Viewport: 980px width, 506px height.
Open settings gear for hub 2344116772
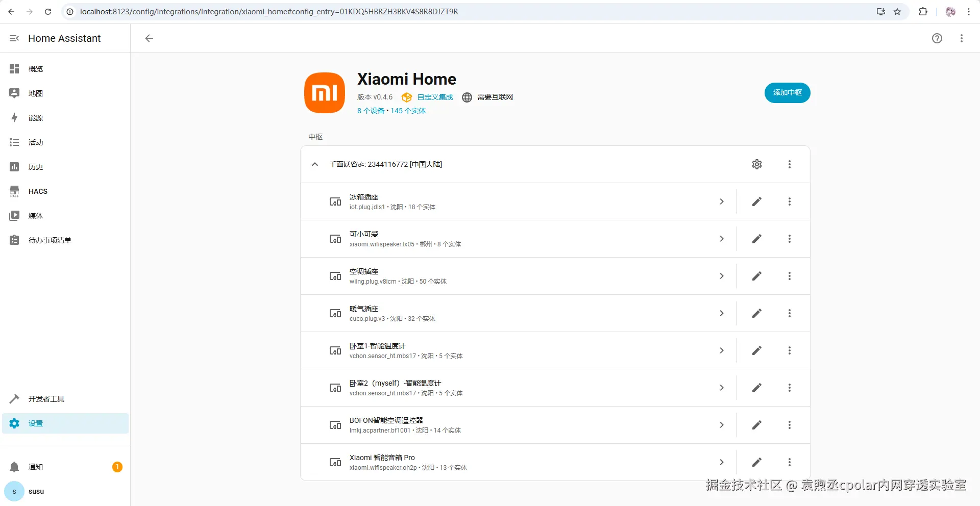[x=757, y=164]
